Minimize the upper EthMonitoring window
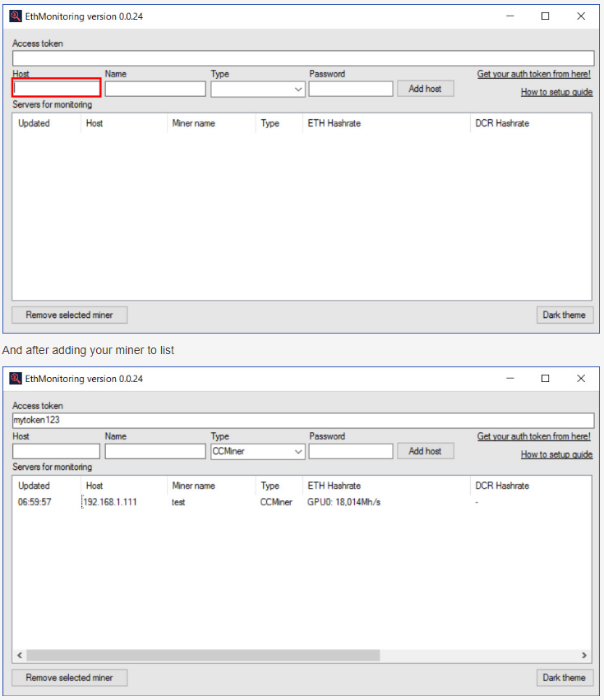 [x=510, y=16]
